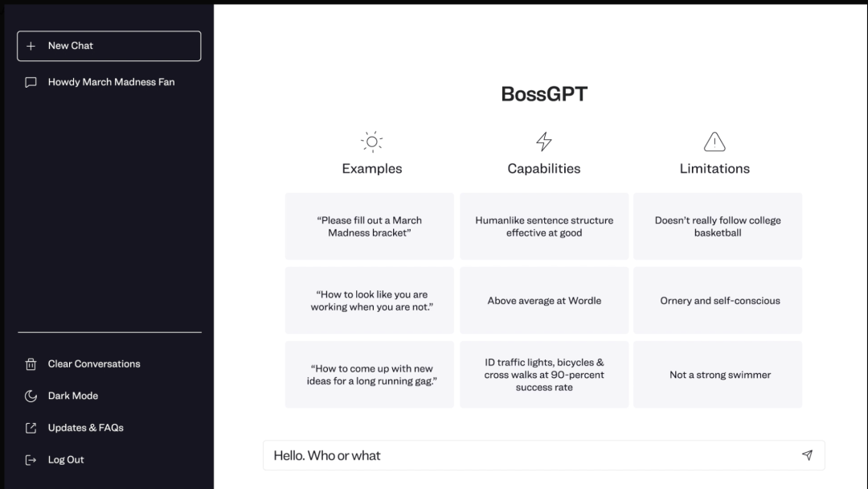Click the trash can icon

click(31, 364)
